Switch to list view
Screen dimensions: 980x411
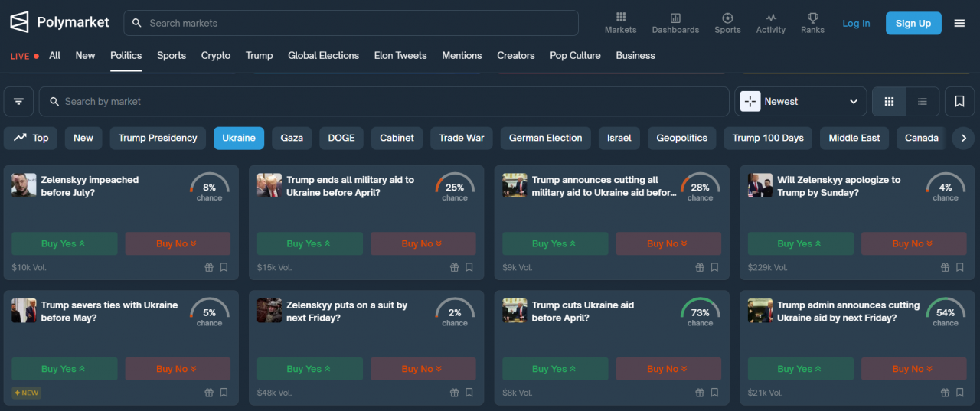pyautogui.click(x=923, y=101)
